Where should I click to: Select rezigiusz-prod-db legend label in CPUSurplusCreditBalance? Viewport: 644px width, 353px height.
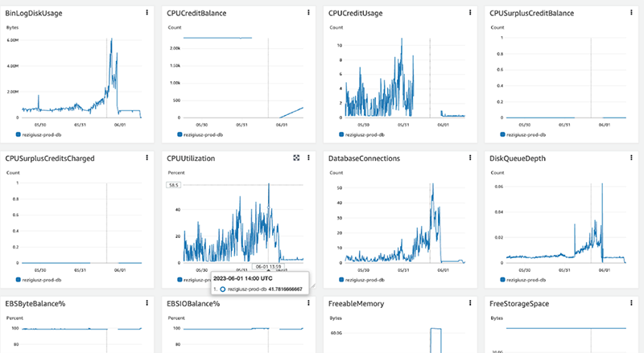pyautogui.click(x=526, y=134)
